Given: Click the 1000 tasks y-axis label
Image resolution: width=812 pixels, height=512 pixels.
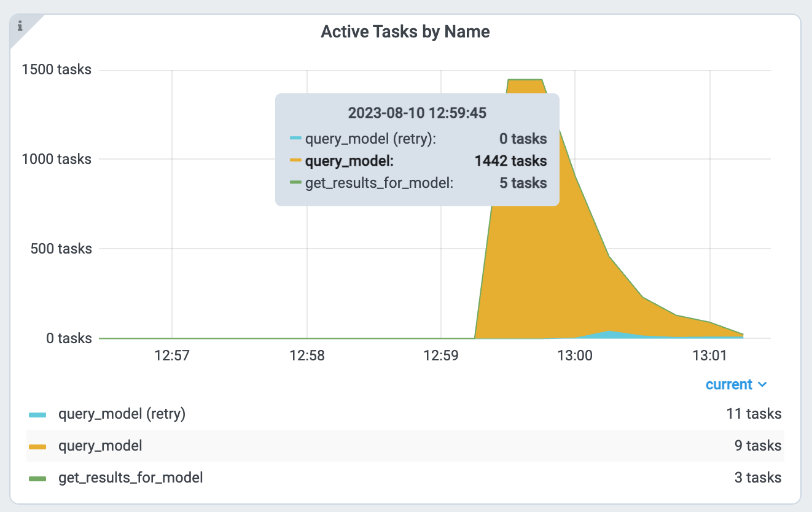Looking at the screenshot, I should point(57,160).
